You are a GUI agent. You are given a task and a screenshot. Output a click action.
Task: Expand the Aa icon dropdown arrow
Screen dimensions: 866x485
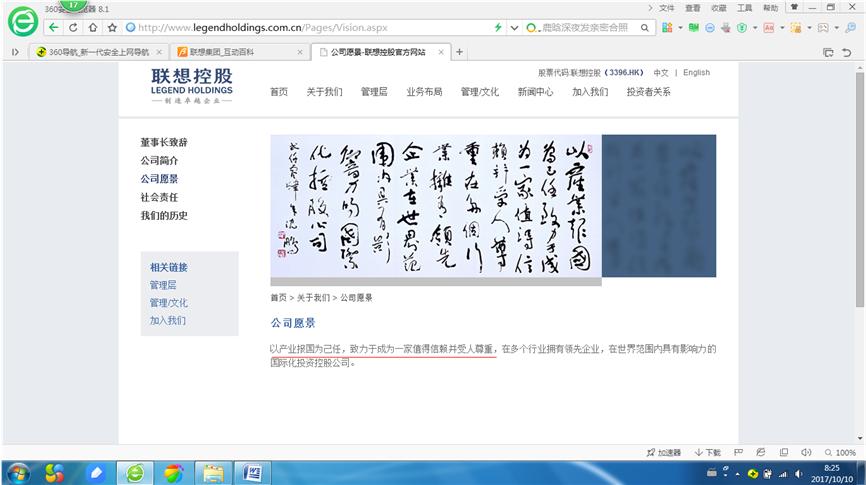pos(782,28)
